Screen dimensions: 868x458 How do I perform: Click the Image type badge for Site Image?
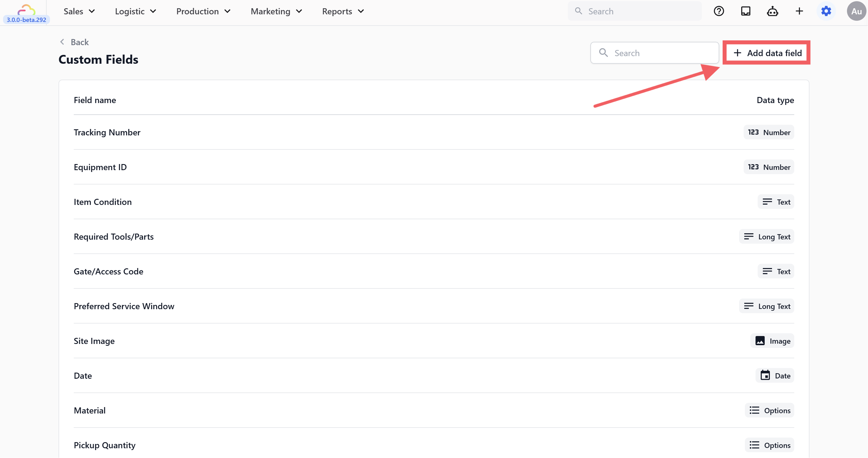click(772, 341)
